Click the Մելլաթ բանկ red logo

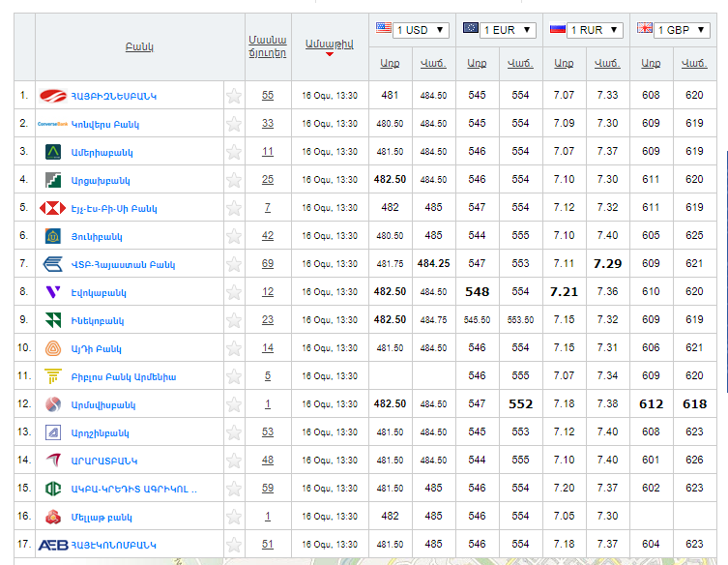coord(53,517)
